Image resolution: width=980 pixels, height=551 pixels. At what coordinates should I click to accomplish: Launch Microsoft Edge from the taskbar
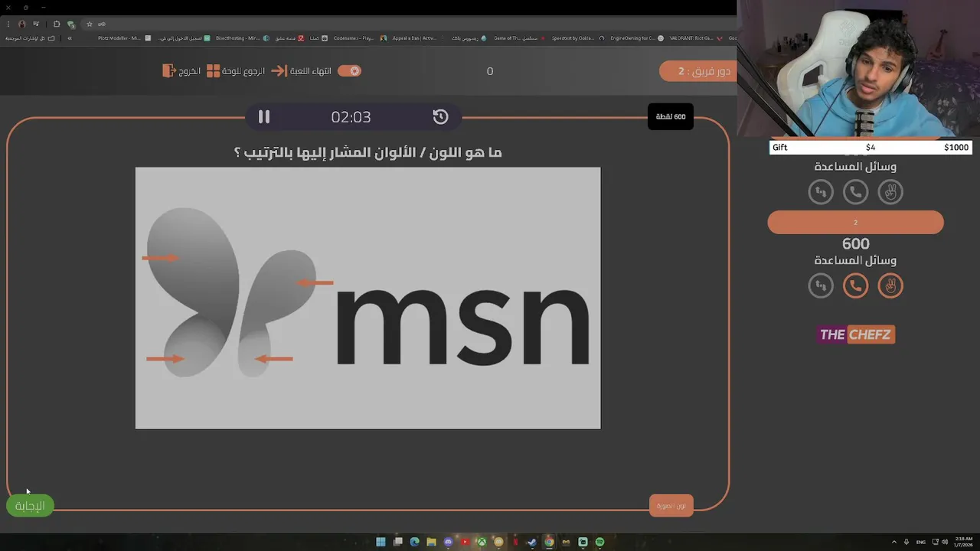click(414, 542)
